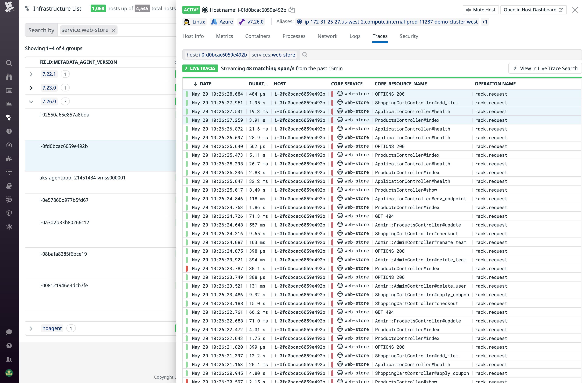Open the Search icon in sidebar
The image size is (588, 383).
[x=9, y=63]
